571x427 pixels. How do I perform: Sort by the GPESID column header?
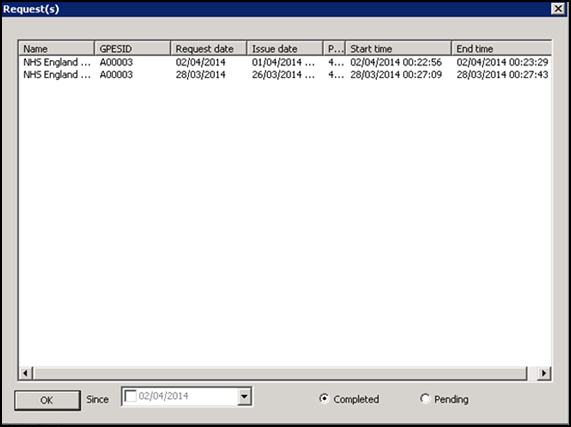(133, 48)
